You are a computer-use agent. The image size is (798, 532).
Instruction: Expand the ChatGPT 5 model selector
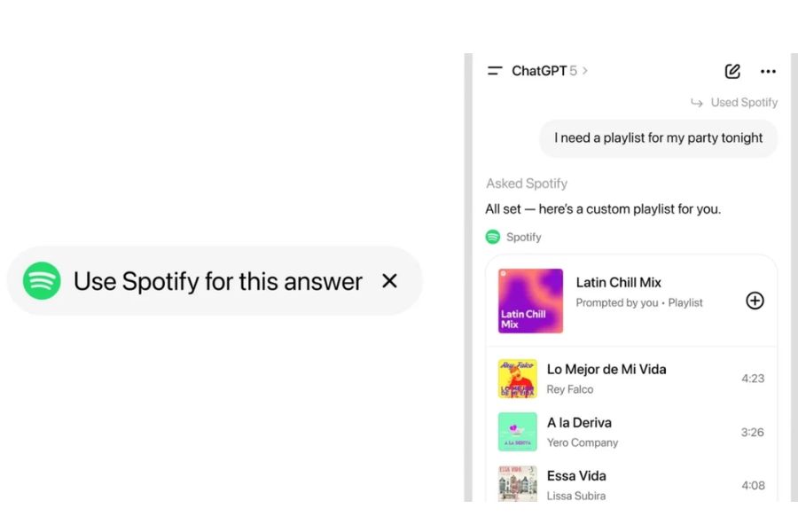(x=550, y=71)
